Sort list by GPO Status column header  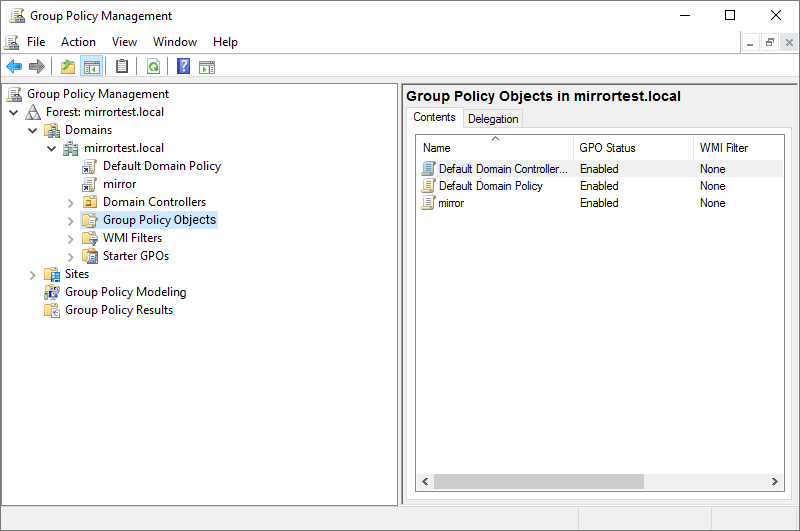point(633,148)
